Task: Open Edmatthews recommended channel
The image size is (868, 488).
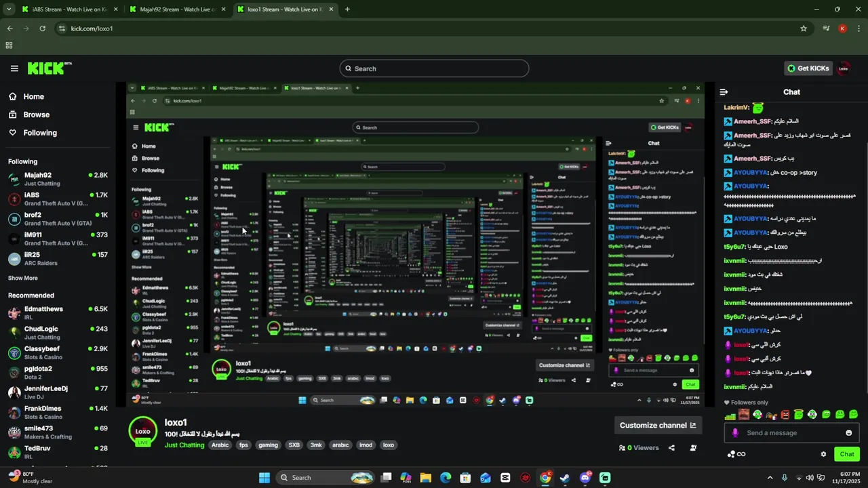Action: point(58,312)
